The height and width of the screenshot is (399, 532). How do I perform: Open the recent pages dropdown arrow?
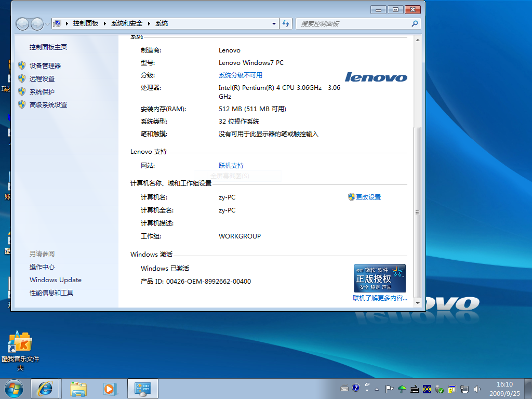point(47,24)
